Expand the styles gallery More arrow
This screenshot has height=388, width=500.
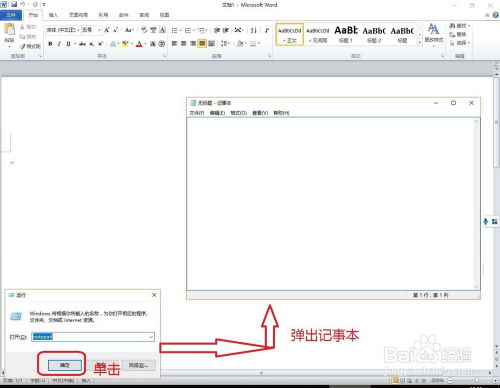tap(420, 42)
